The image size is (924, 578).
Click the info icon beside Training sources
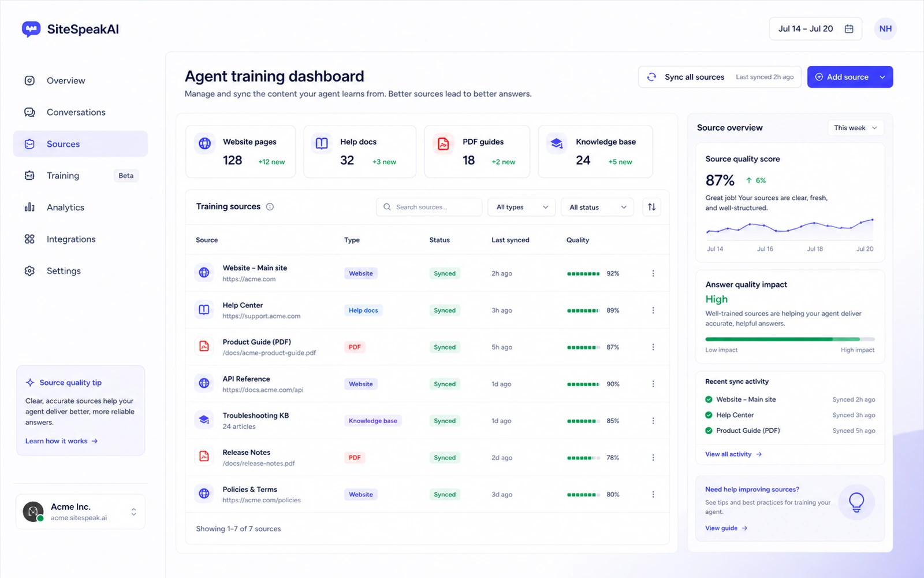tap(270, 207)
